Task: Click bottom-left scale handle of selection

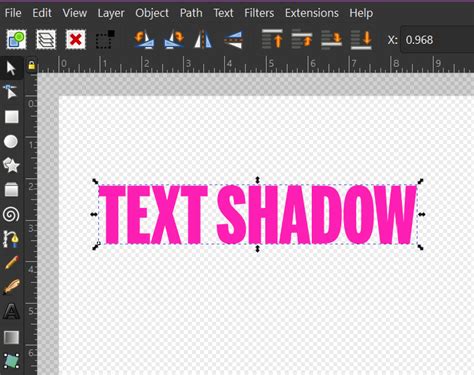Action: tap(95, 247)
